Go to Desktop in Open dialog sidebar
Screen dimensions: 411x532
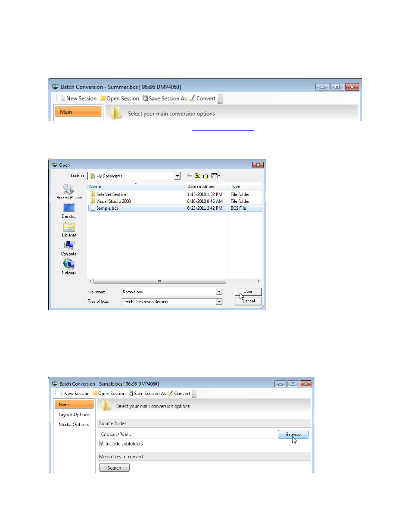point(69,211)
